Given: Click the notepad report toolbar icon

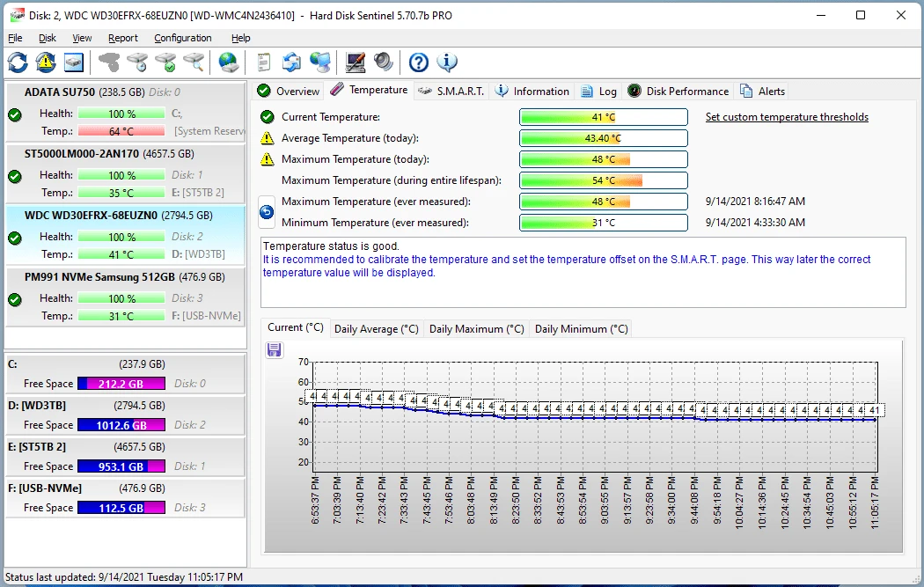Looking at the screenshot, I should [263, 62].
